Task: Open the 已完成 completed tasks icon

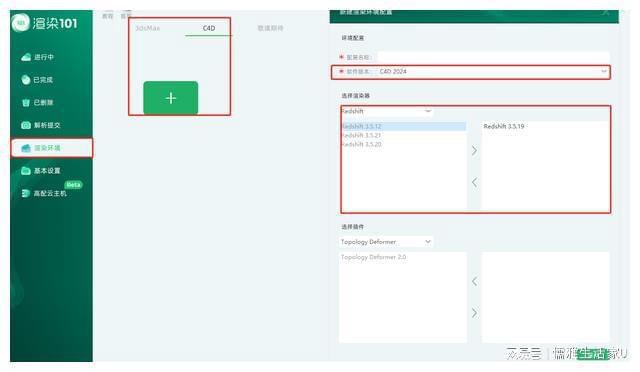Action: 26,80
